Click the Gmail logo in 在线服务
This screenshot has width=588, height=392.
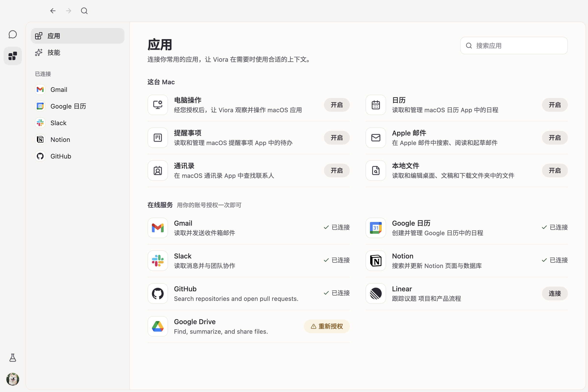tap(158, 228)
